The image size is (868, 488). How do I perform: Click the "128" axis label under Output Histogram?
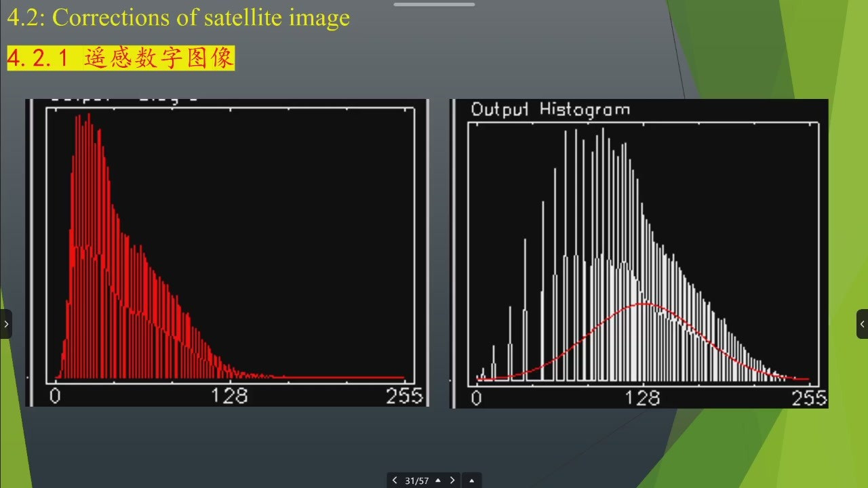(x=642, y=398)
